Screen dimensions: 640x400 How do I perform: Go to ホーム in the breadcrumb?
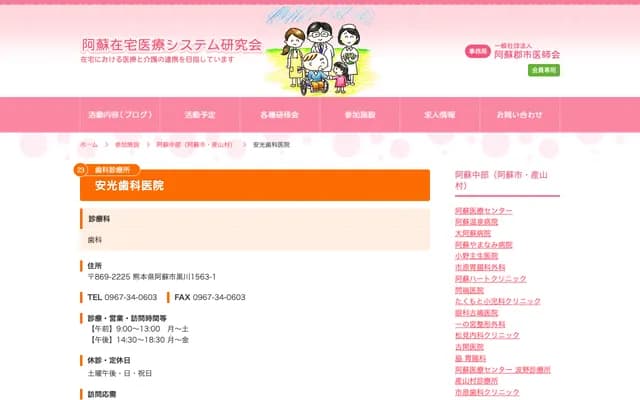click(89, 144)
